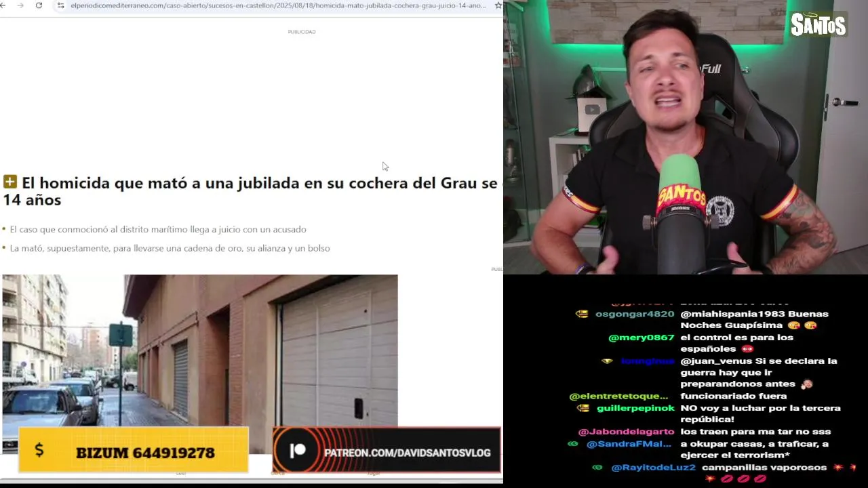Click the yellow plus icon before the headline
The image size is (868, 488).
click(x=10, y=182)
